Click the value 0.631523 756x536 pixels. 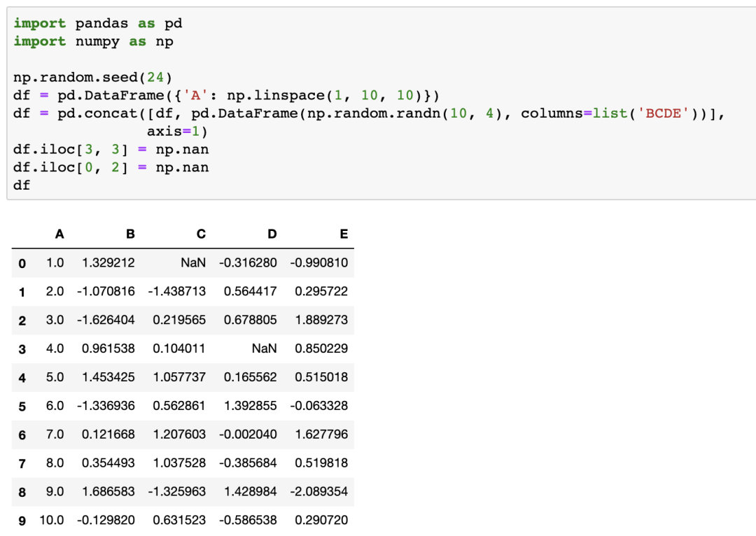point(179,520)
